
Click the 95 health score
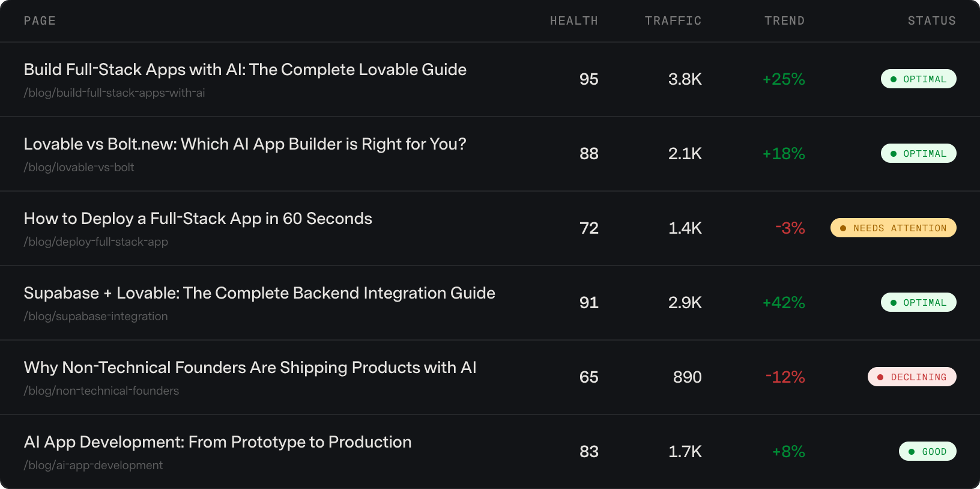[x=589, y=79]
